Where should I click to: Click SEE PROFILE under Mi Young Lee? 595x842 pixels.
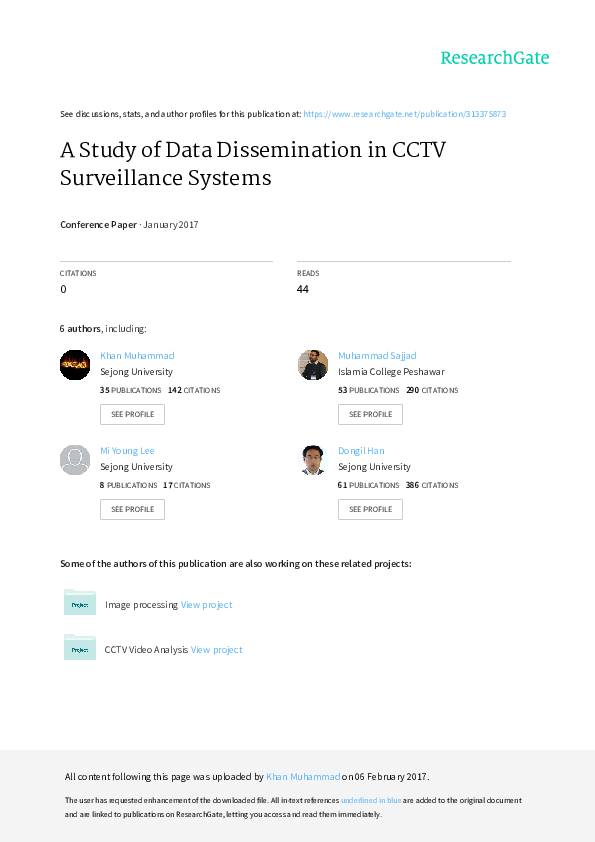[x=132, y=508]
